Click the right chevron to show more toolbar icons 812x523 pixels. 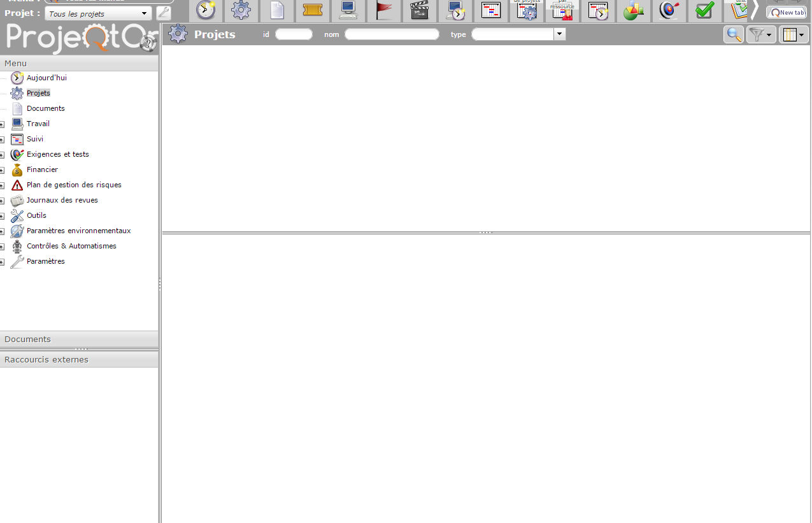click(x=755, y=10)
